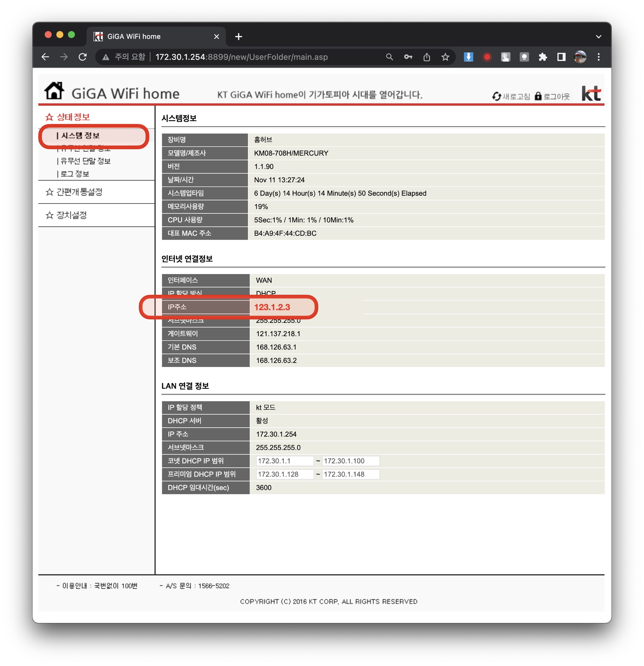Open the browser extensions puzzle icon
The height and width of the screenshot is (666, 644).
[543, 57]
